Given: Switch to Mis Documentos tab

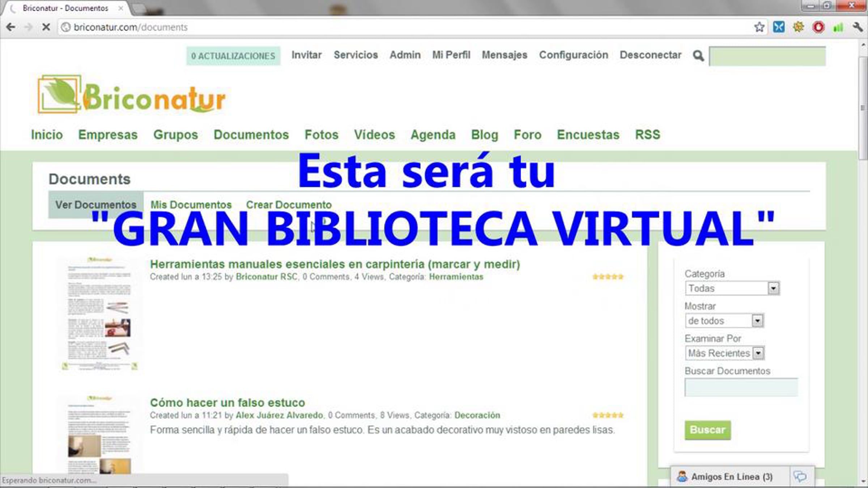Looking at the screenshot, I should [191, 205].
